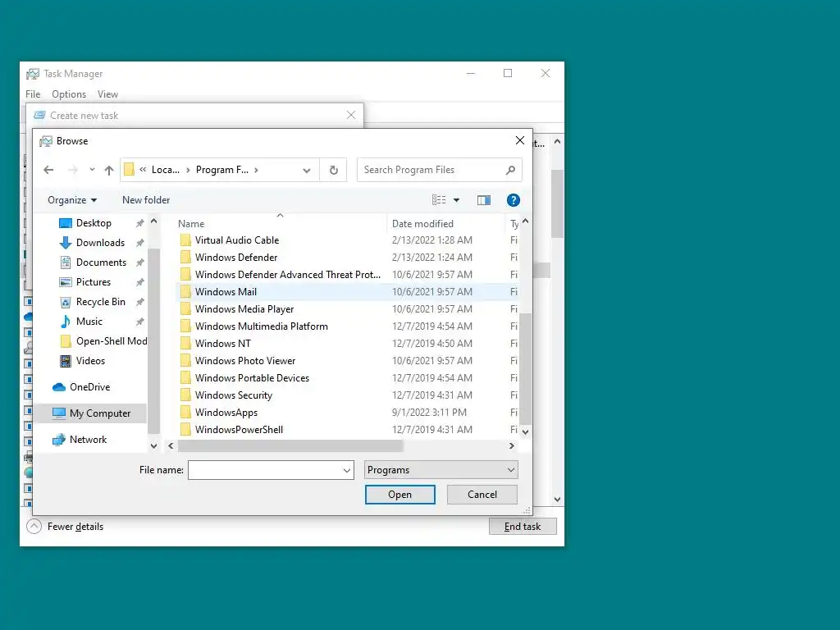Open the Task Manager View menu
Viewport: 840px width, 630px height.
[107, 94]
